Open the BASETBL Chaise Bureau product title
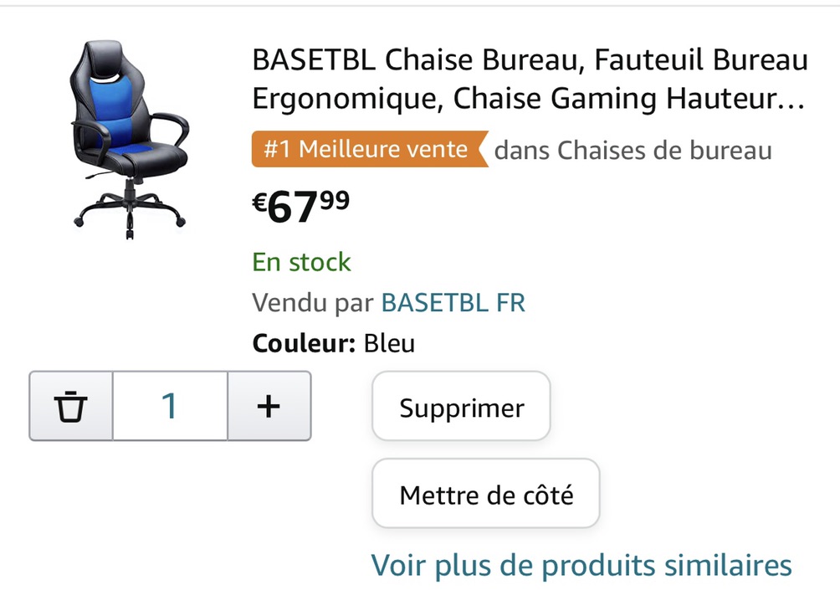The image size is (840, 616). pos(530,79)
